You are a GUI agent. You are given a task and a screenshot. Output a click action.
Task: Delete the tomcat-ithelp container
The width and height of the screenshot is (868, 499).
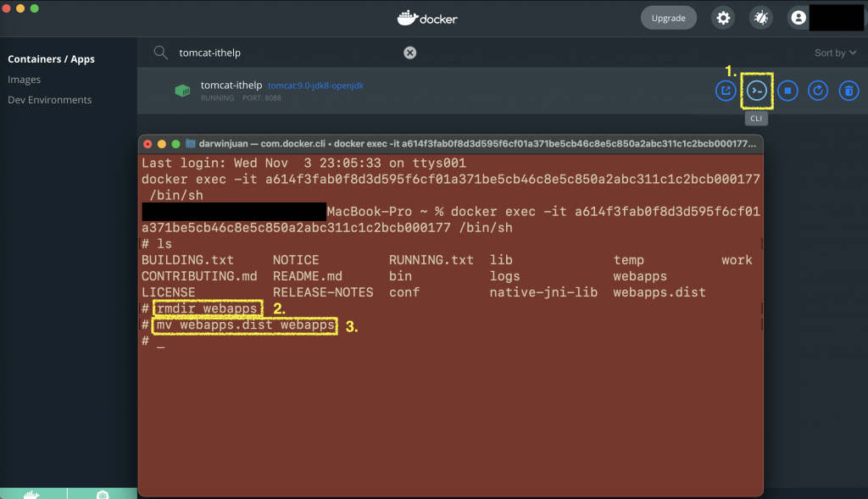coord(849,91)
